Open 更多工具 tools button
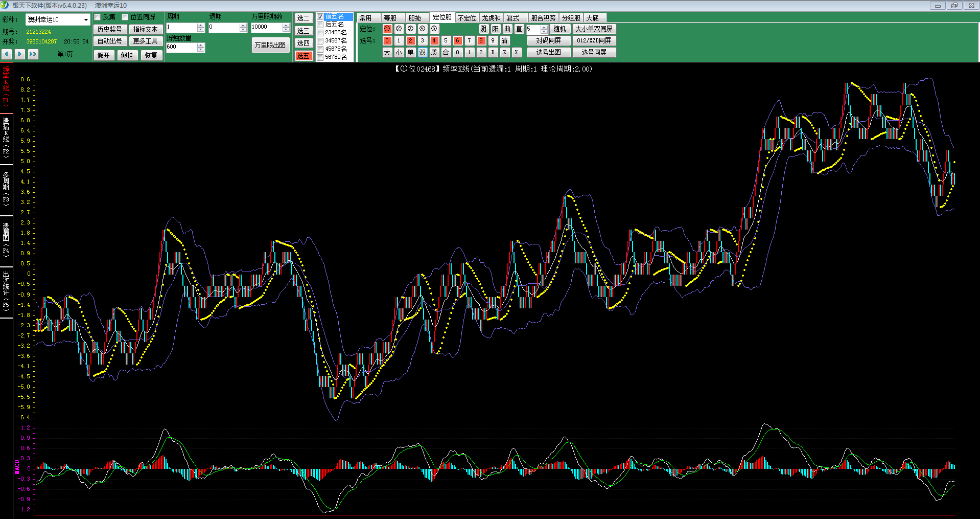Image resolution: width=980 pixels, height=519 pixels. [146, 41]
